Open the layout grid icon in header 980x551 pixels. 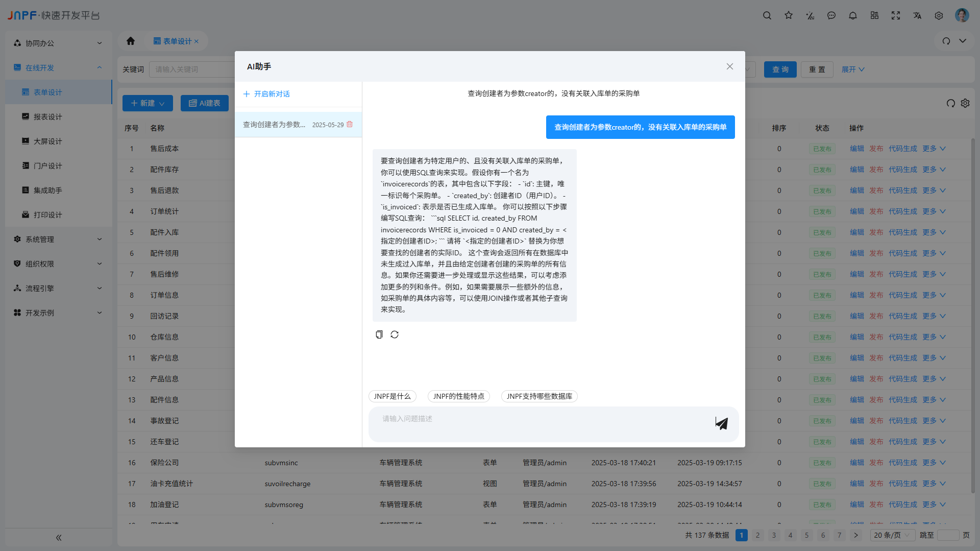tap(874, 15)
